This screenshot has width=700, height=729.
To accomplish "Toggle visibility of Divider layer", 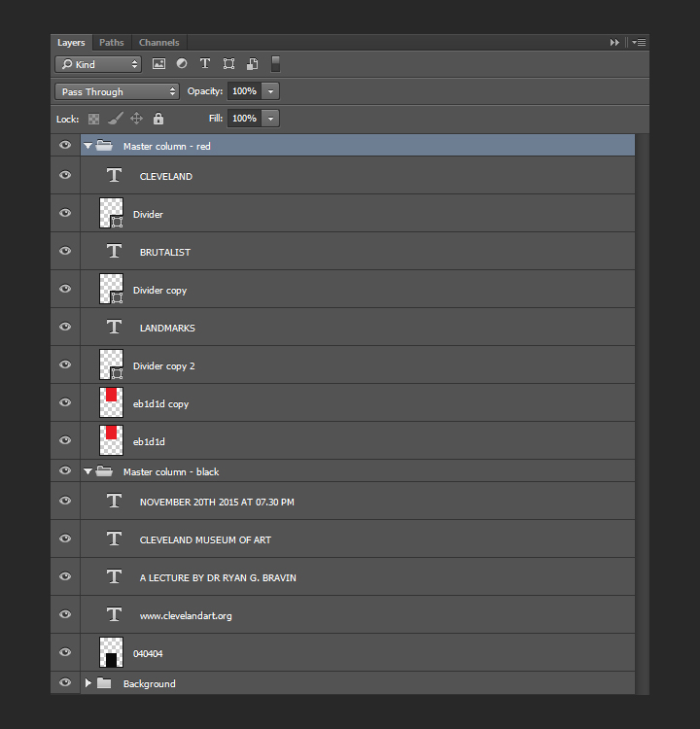I will (x=65, y=213).
